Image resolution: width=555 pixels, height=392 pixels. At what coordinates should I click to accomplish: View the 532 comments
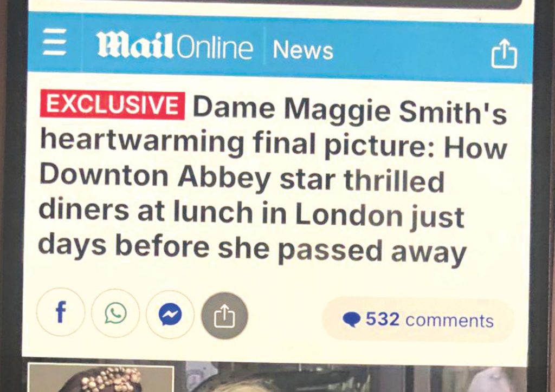point(418,320)
